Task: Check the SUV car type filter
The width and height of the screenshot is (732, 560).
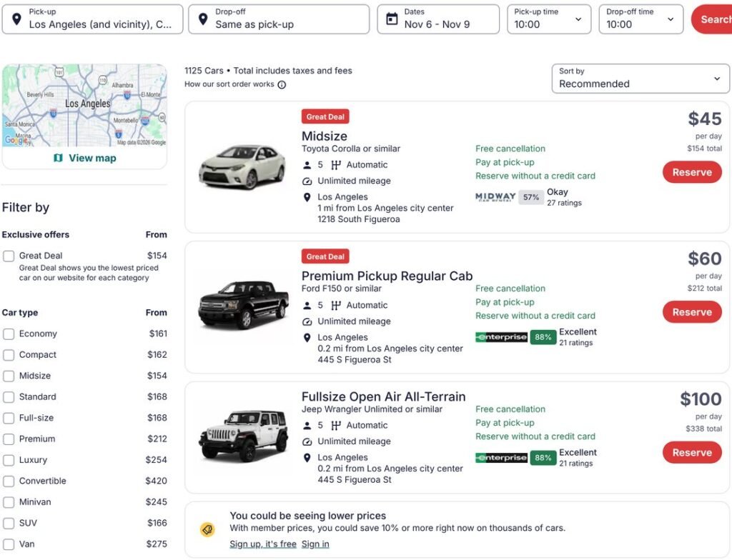Action: (9, 523)
